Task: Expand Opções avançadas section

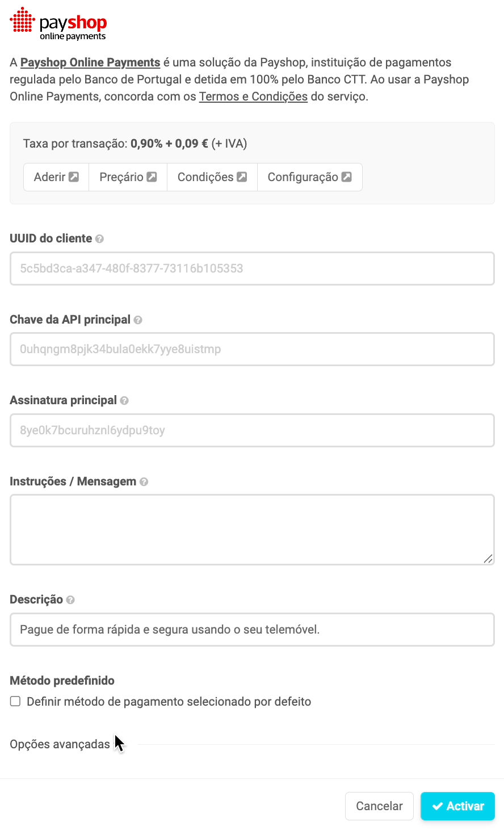Action: (x=60, y=744)
